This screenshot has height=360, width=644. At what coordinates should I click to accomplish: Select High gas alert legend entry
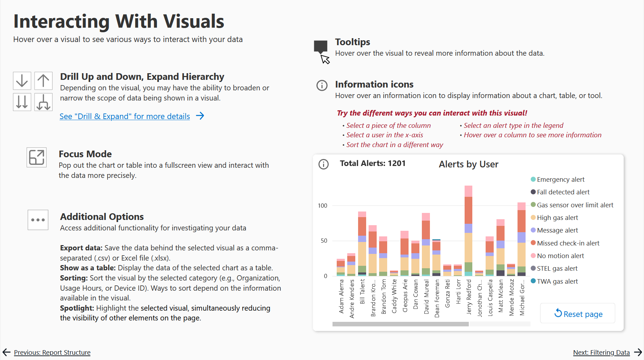pos(557,218)
